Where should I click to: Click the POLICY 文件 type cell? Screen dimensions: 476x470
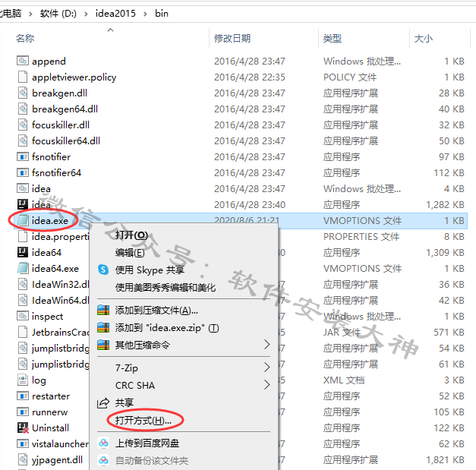350,77
